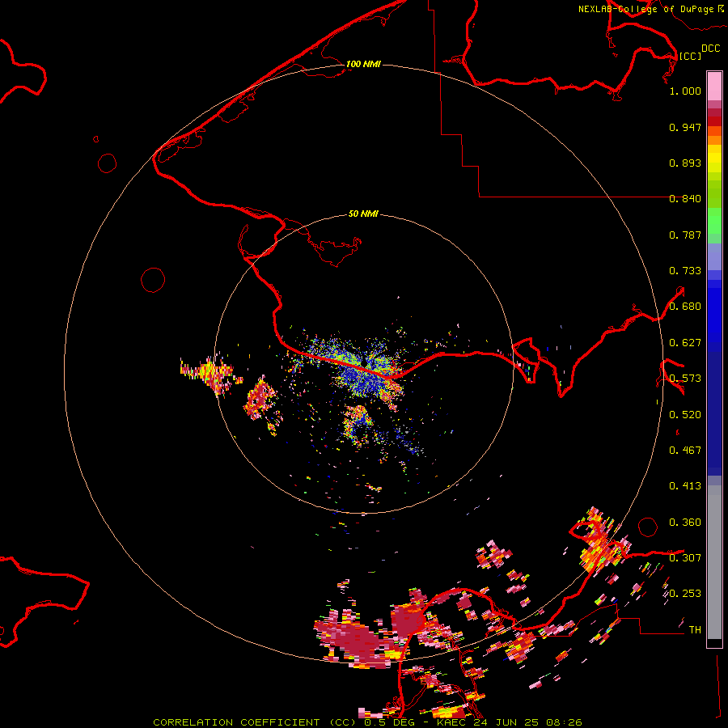Viewport: 728px width, 728px height.
Task: Select the 0.520 scale value
Action: tap(685, 415)
